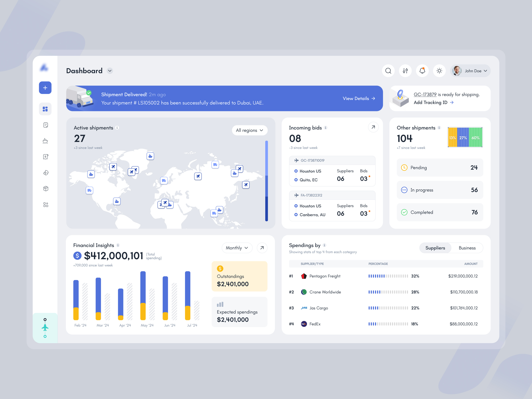The height and width of the screenshot is (399, 532).
Task: Click the PERCENTAGE column header
Action: point(378,264)
